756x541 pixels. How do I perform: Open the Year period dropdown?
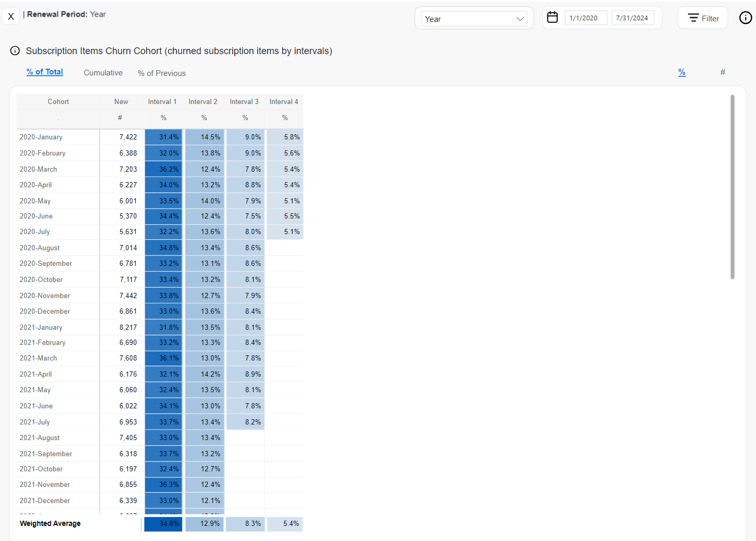tap(474, 19)
